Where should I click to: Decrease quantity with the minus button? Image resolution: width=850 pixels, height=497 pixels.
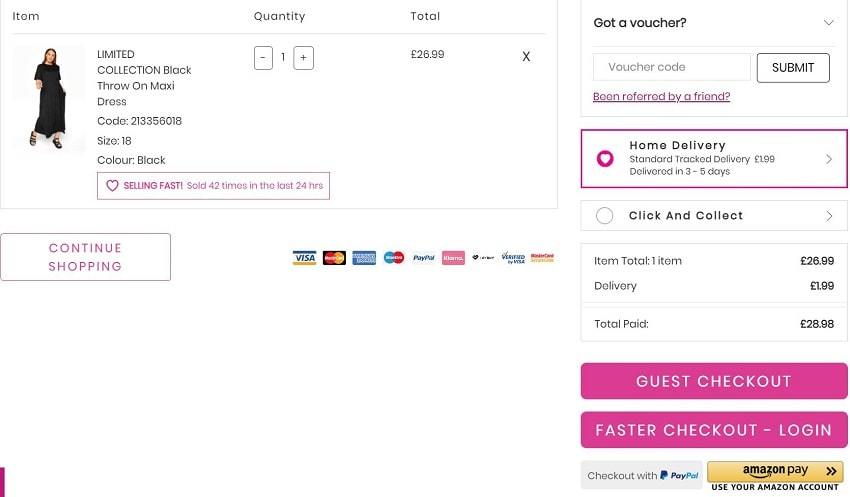click(263, 58)
